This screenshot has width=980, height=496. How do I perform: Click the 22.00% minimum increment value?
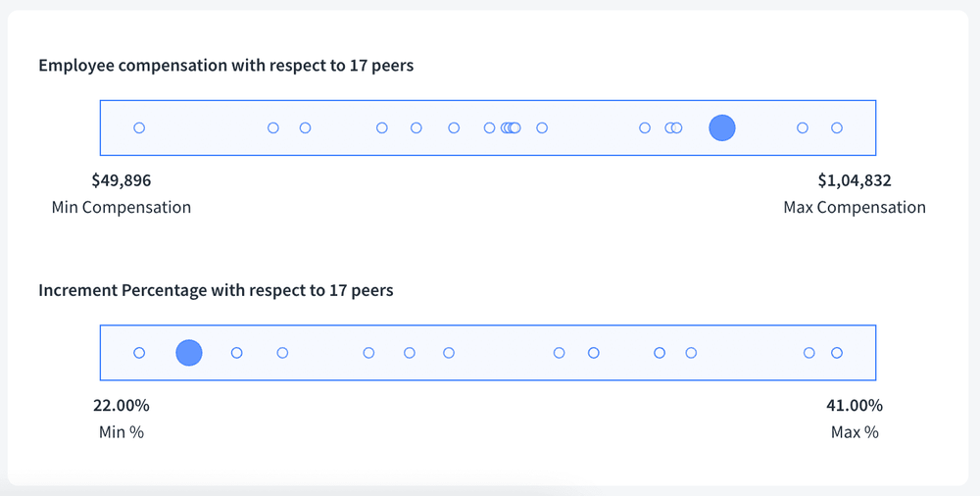tap(122, 406)
